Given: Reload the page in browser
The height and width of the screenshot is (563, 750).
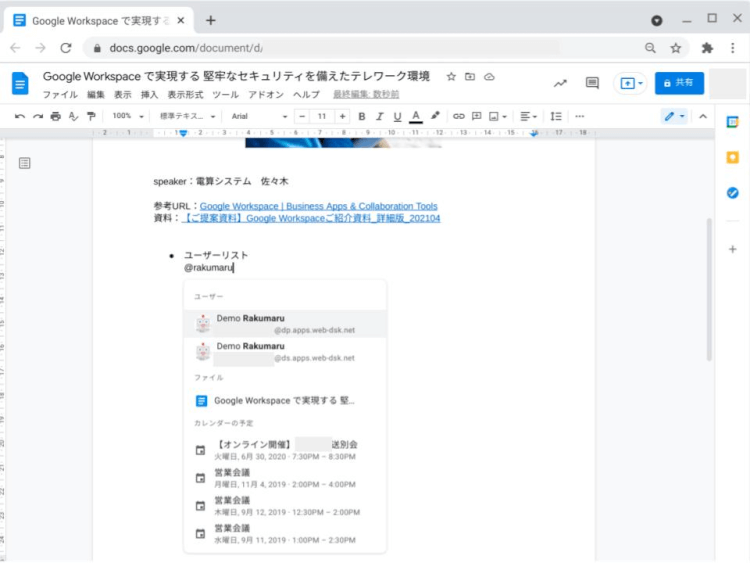Looking at the screenshot, I should [x=66, y=48].
